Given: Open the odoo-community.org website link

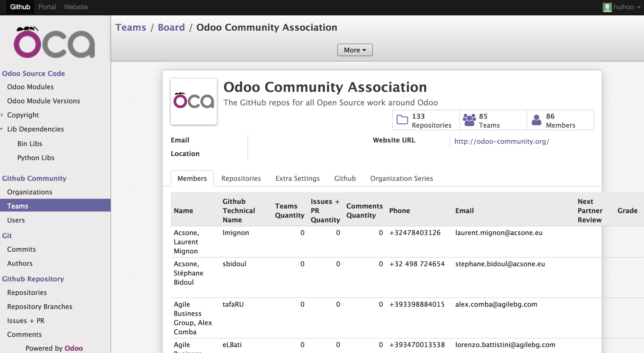Looking at the screenshot, I should tap(501, 141).
